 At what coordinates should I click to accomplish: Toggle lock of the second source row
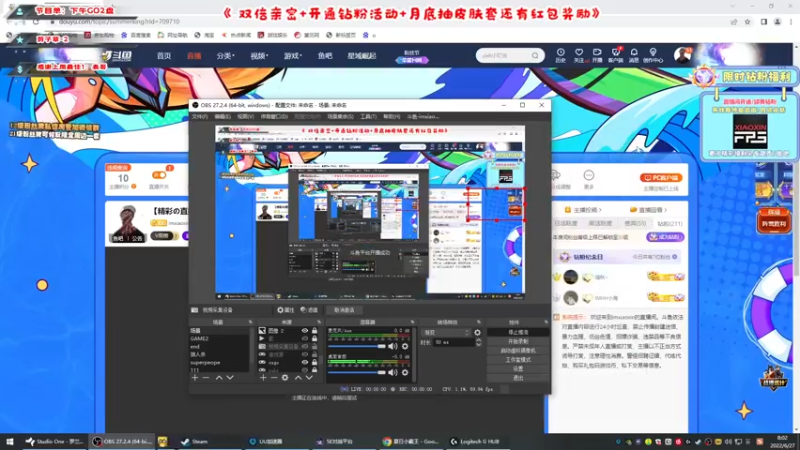(x=314, y=338)
